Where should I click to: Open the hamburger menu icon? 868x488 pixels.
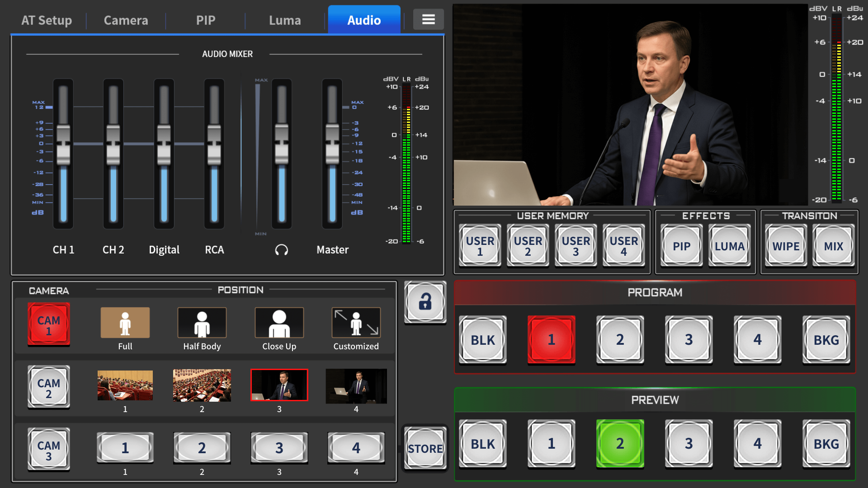coord(428,19)
